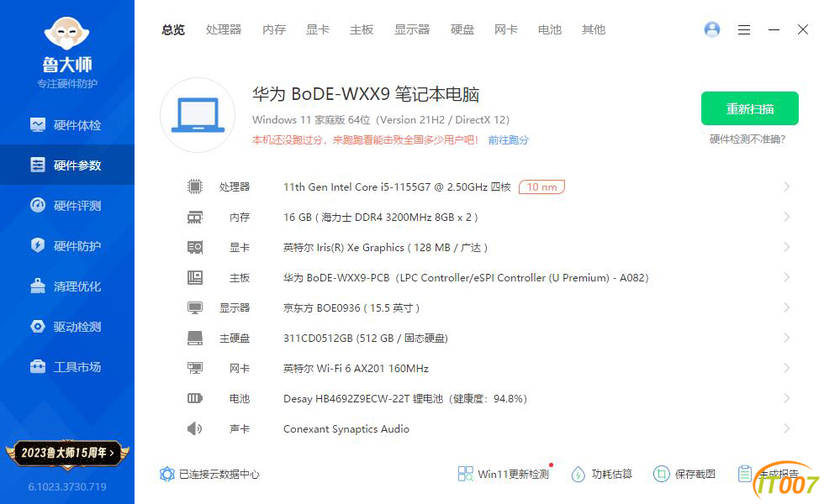Image resolution: width=824 pixels, height=504 pixels.
Task: Click 已连接云数据中心 status
Action: point(209,474)
